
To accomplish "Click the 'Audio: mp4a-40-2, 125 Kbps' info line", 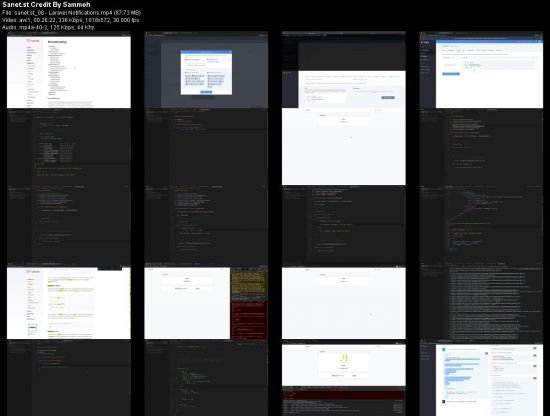I will [x=48, y=27].
